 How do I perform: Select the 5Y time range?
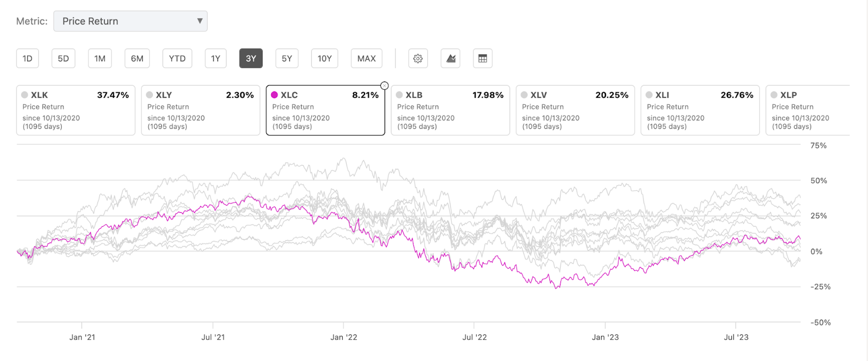[x=287, y=59]
